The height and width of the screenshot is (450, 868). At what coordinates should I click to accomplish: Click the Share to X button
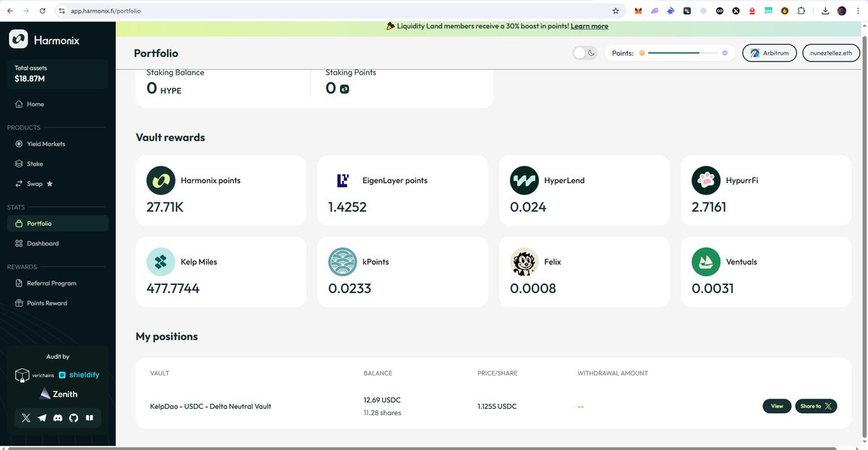(x=816, y=406)
